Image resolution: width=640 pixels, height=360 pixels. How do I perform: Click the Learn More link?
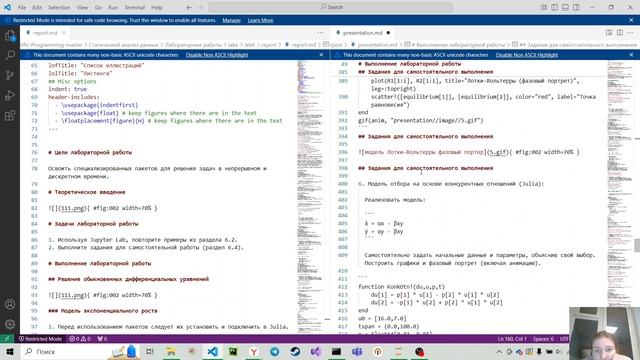pyautogui.click(x=260, y=20)
